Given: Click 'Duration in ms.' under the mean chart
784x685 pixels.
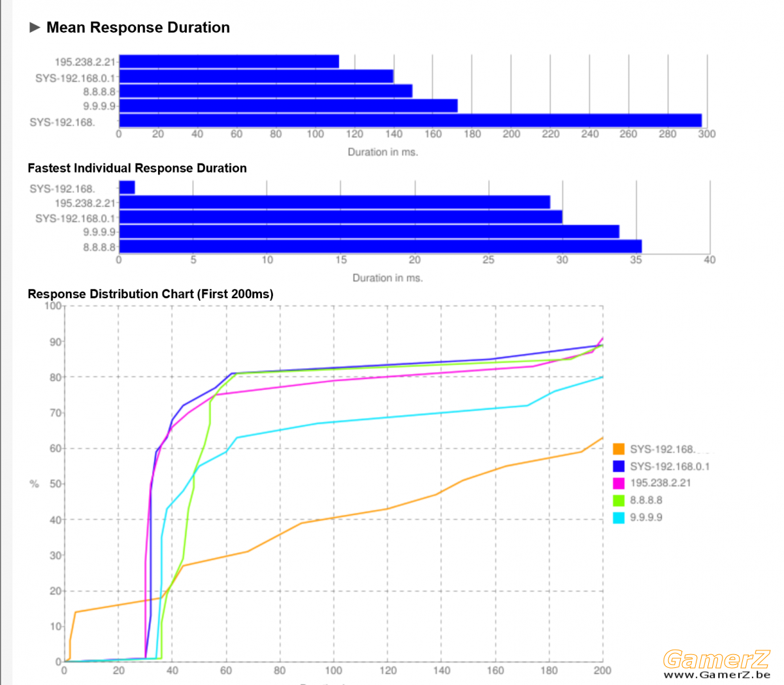Looking at the screenshot, I should 383,152.
